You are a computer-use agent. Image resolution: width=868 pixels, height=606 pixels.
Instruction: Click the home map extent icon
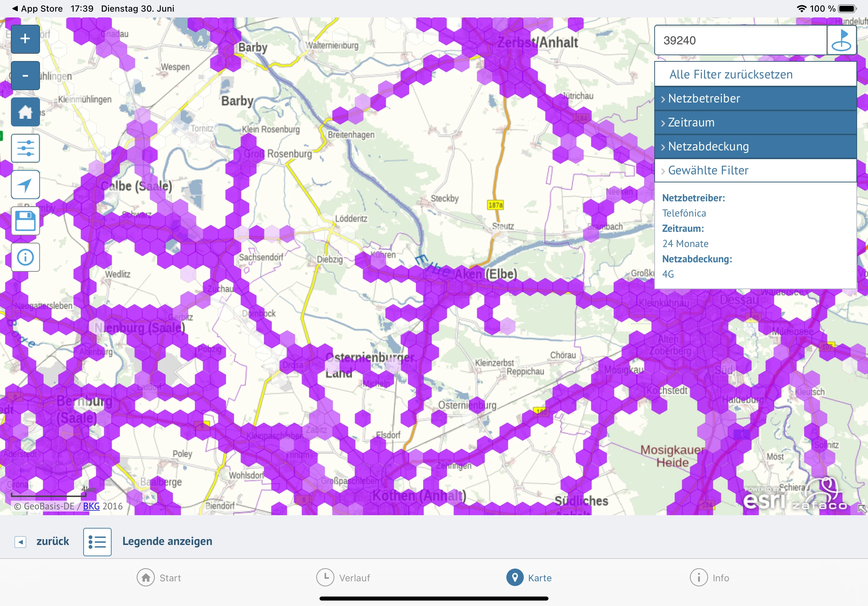(25, 112)
